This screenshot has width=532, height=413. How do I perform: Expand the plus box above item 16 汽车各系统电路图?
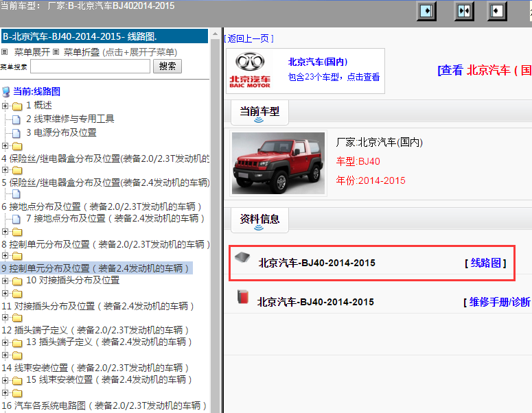[x=5, y=392]
